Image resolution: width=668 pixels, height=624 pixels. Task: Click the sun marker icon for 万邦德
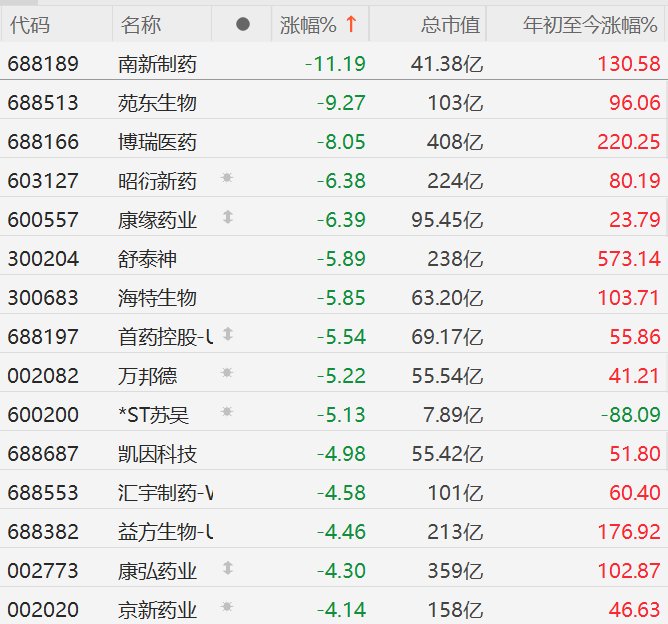click(x=227, y=373)
